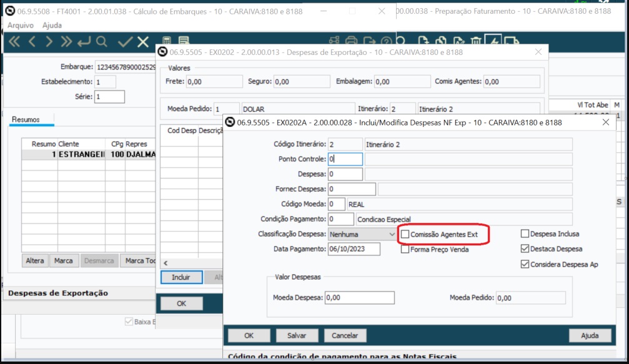Click magnifier icon in Preparação Faturamento toolbar
This screenshot has height=364, width=629.
[401, 41]
